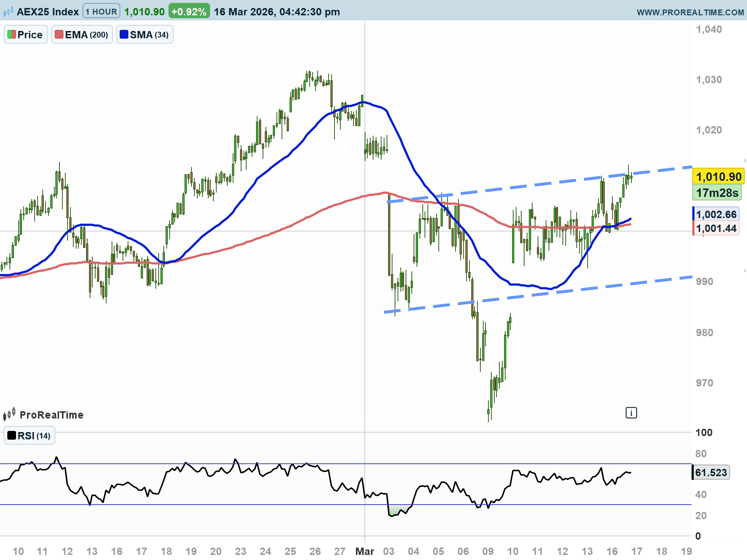The image size is (747, 560).
Task: Click the Mar month marker on time axis
Action: click(365, 551)
